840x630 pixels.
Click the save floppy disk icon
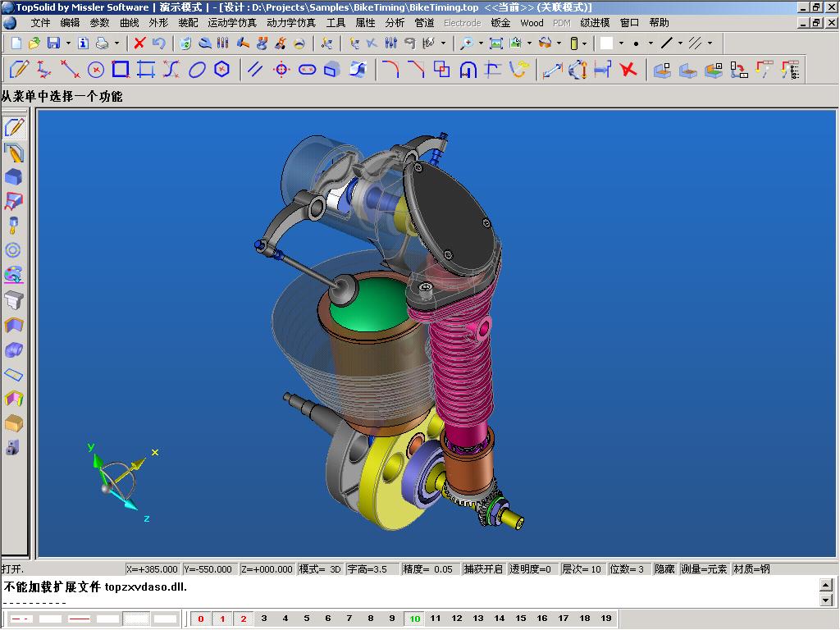(53, 43)
